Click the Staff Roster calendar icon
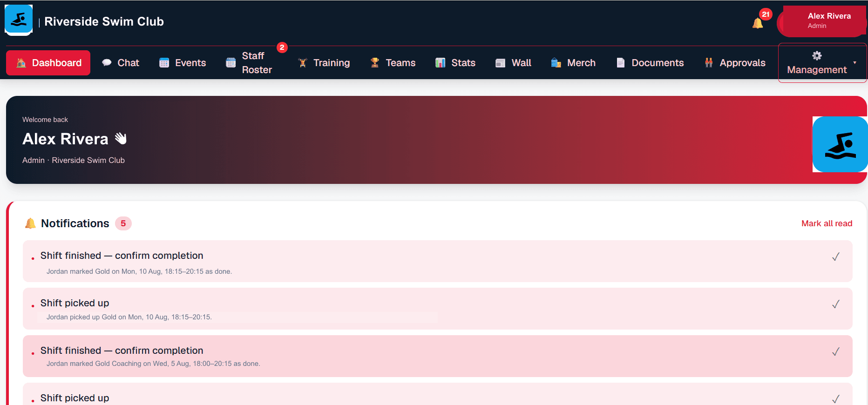This screenshot has height=405, width=868. [x=231, y=63]
